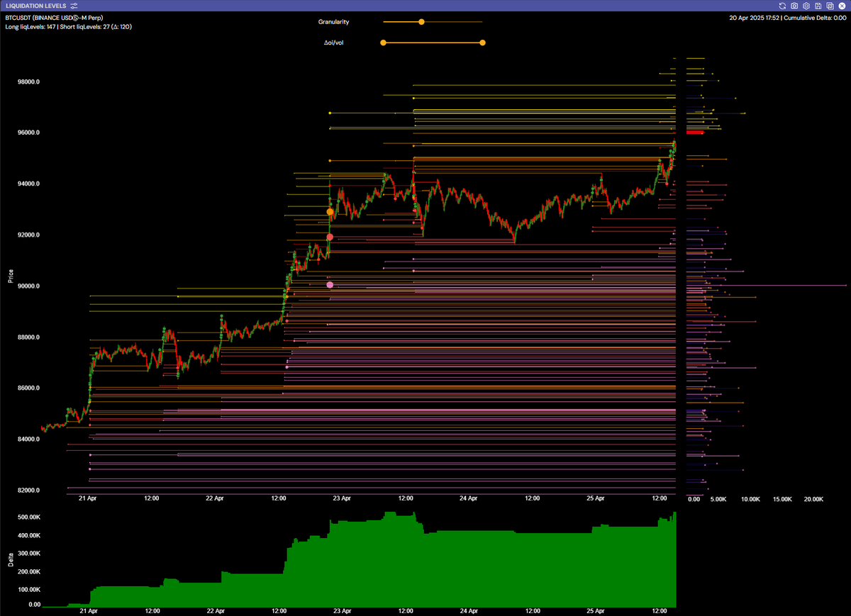851x616 pixels.
Task: Click the Delta axis title
Action: 11,559
